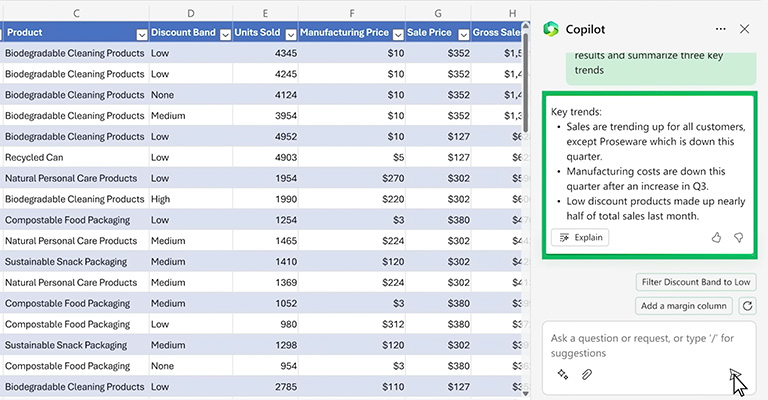Open the Units Sold filter dropdown
This screenshot has width=768, height=400.
[x=290, y=33]
